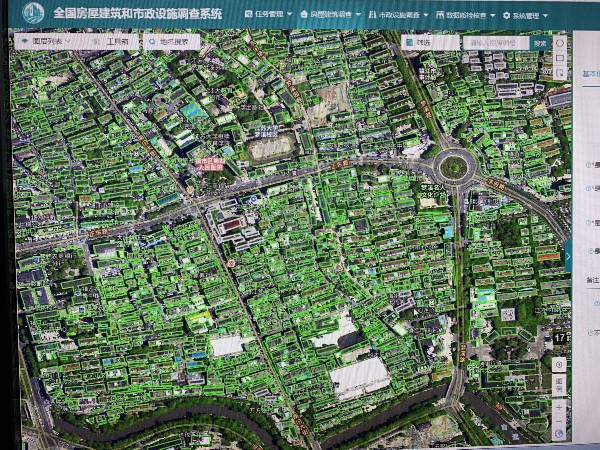Zoom in with the map plus button
Screen dimensions: 600x450
click(559, 406)
